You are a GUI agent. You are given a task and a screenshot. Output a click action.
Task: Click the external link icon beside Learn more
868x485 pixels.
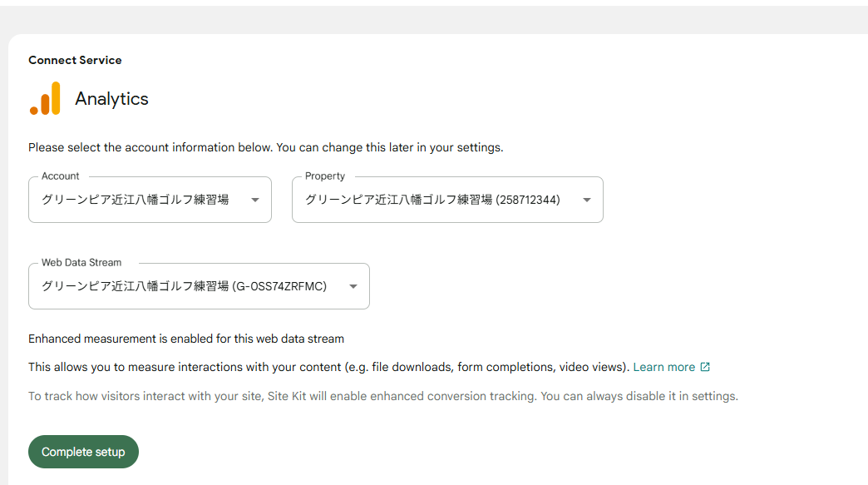[705, 367]
